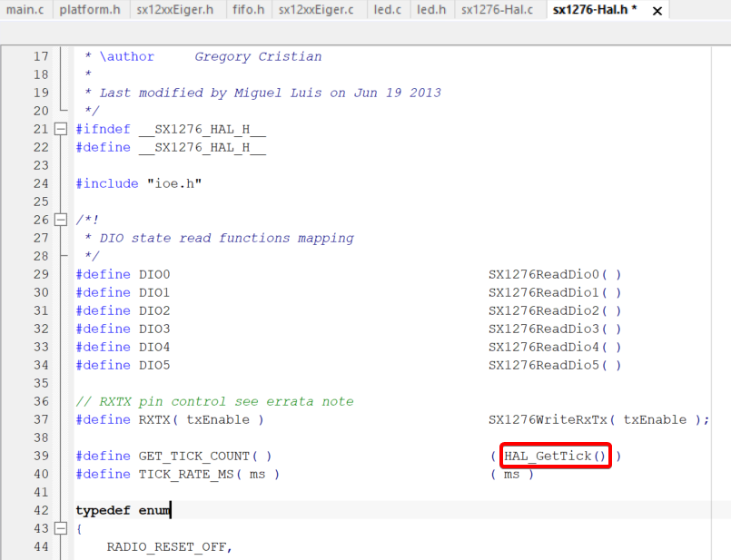Switch to the sx1276-Hal.c tab
This screenshot has width=731, height=560.
pos(497,10)
